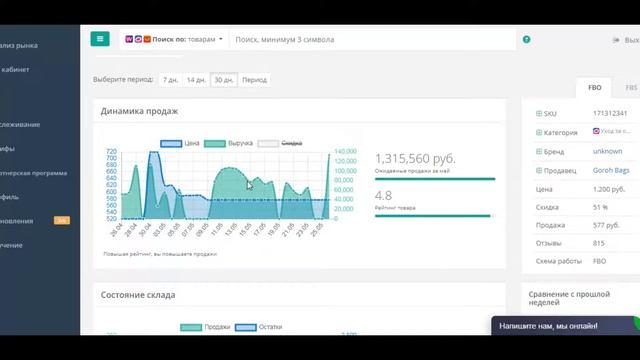Viewport: 640px width, 360px height.
Task: Open the 'обучение' sidebar item
Action: click(x=11, y=245)
